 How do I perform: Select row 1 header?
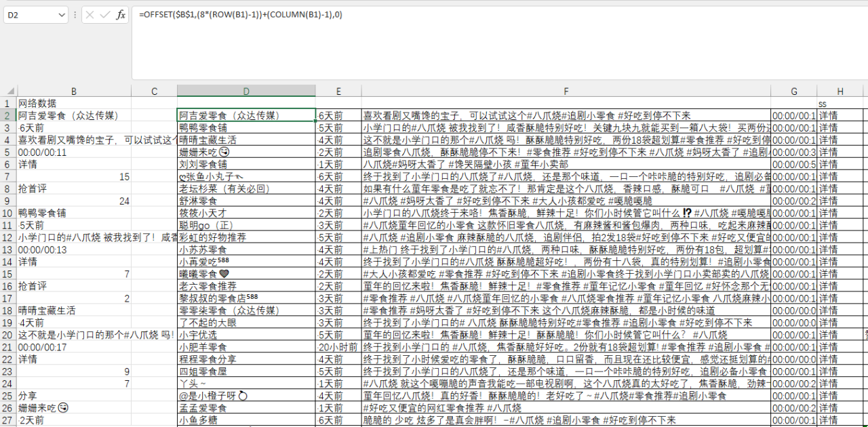pyautogui.click(x=8, y=104)
